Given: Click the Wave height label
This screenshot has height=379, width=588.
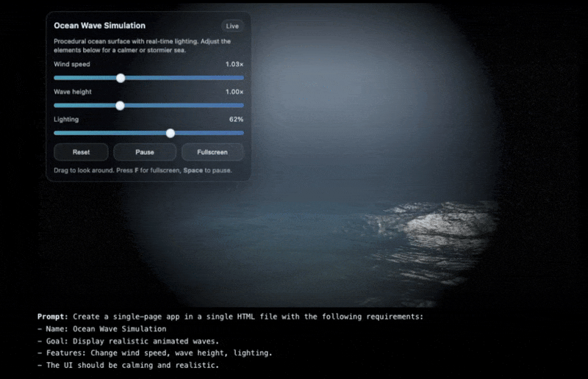Looking at the screenshot, I should pos(73,92).
